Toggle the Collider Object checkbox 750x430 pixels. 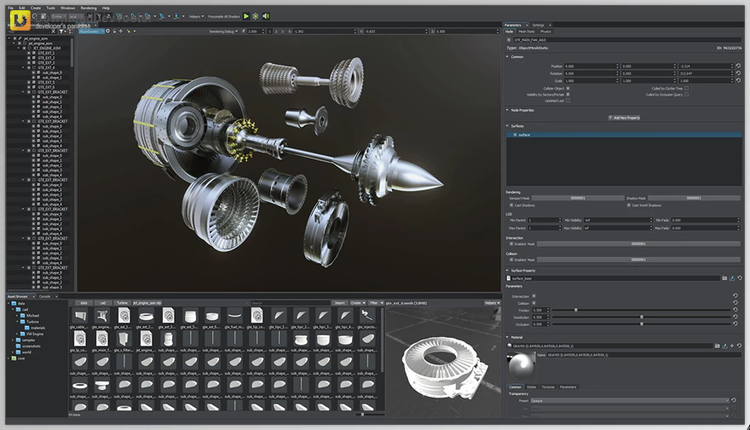[568, 88]
